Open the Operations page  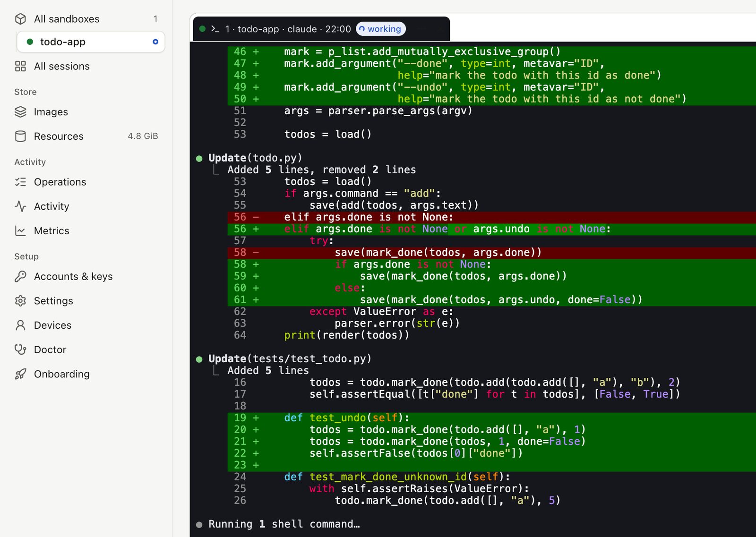pyautogui.click(x=86, y=182)
